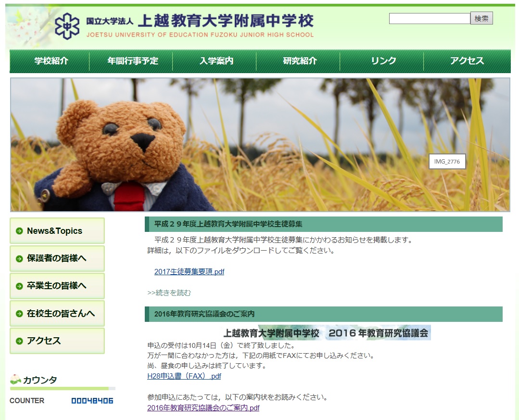Click the green arrow icon beside News&Topics
Viewport: 519px width, 420px height.
19,230
